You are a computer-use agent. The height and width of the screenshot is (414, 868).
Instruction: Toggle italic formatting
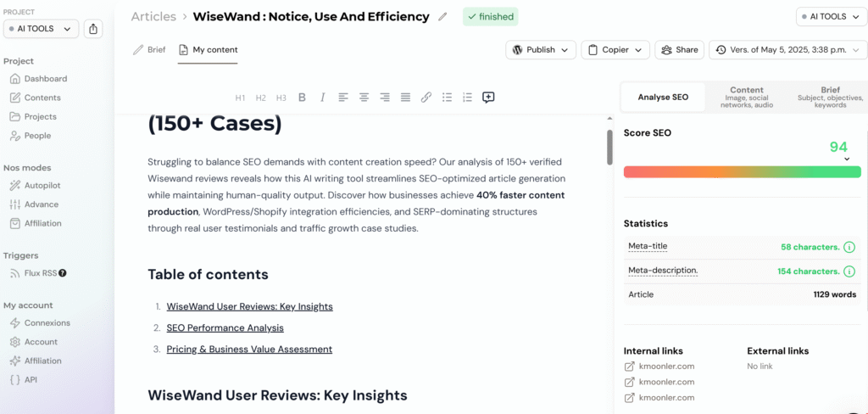pos(322,98)
